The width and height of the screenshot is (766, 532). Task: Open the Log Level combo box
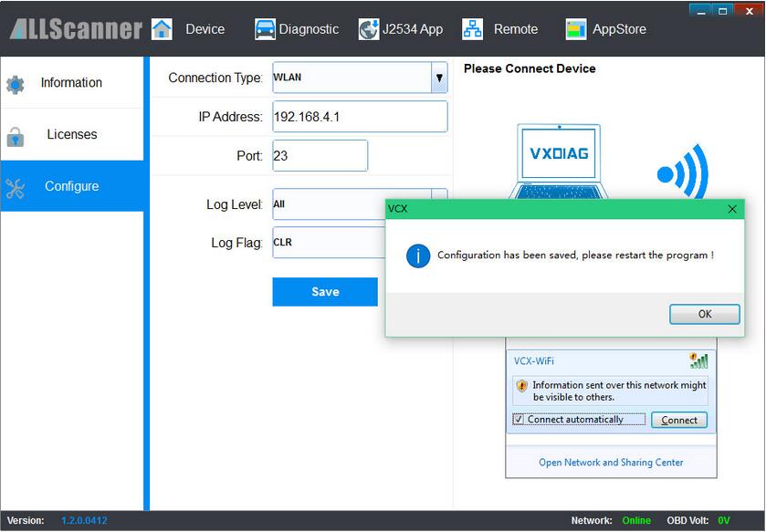click(x=329, y=204)
